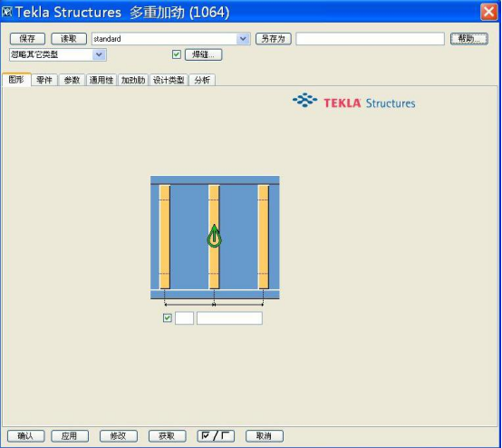The height and width of the screenshot is (448, 502).
Task: Click the 获取 (get) button
Action: click(167, 436)
